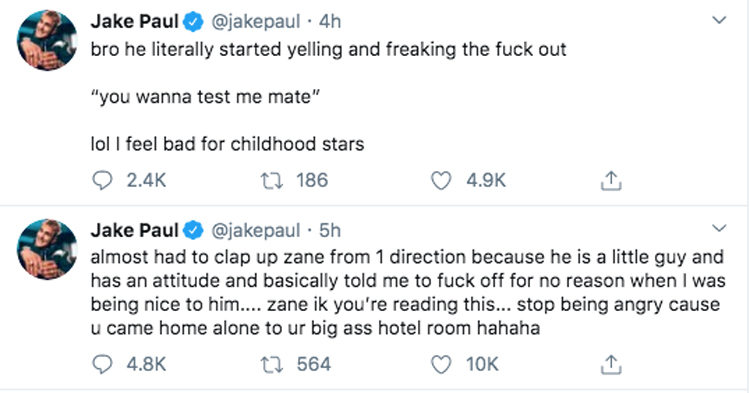Open the second tweet's chevron menu
This screenshot has height=393, width=750.
(719, 228)
